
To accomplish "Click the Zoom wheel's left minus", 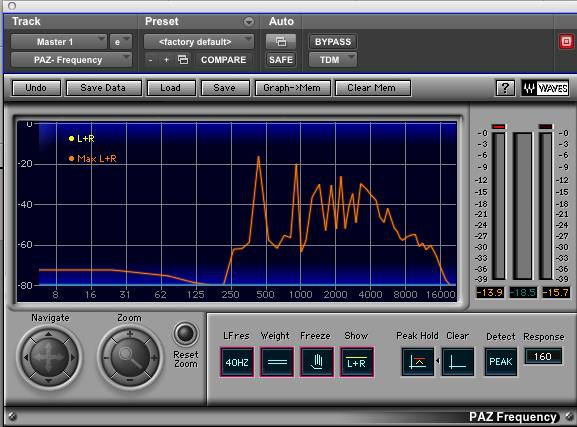I will tap(106, 357).
